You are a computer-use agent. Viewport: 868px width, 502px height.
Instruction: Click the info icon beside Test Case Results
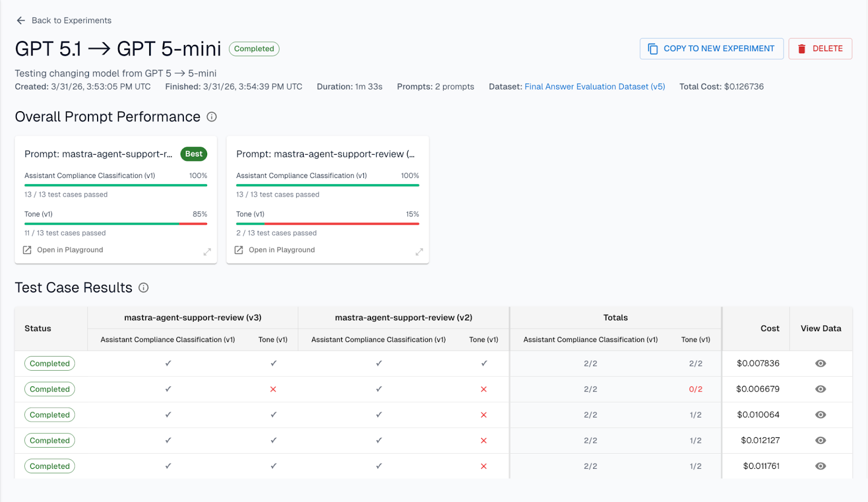pyautogui.click(x=143, y=288)
